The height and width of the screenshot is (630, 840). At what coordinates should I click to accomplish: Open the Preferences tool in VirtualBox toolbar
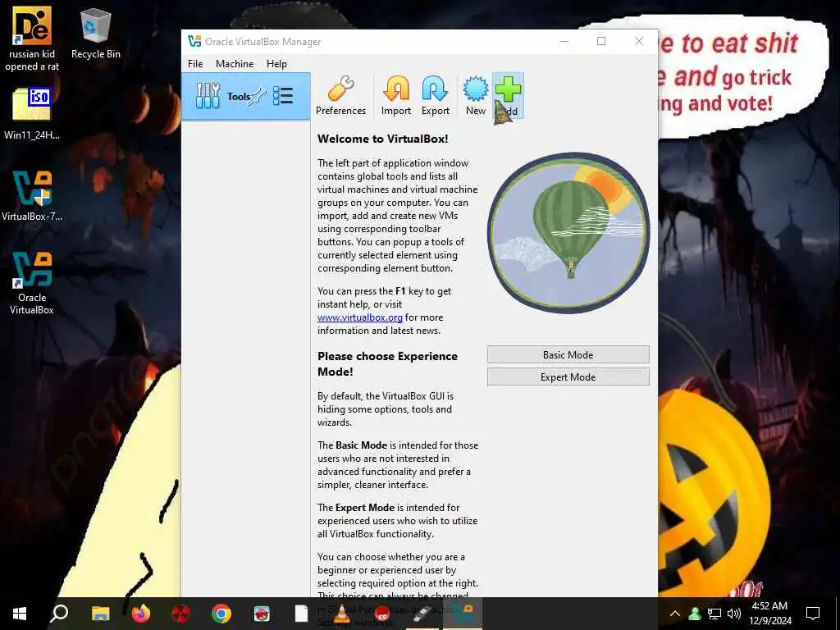point(340,96)
